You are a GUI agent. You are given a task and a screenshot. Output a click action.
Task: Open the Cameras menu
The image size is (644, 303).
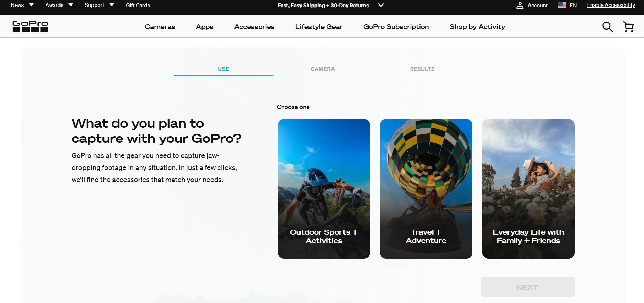pyautogui.click(x=160, y=27)
